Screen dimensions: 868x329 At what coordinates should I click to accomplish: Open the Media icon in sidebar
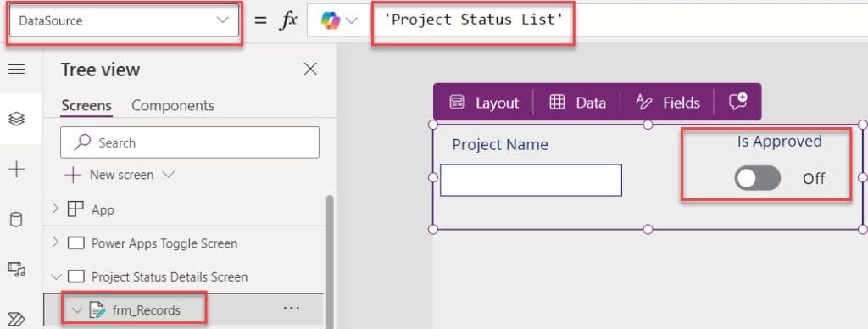click(x=17, y=269)
